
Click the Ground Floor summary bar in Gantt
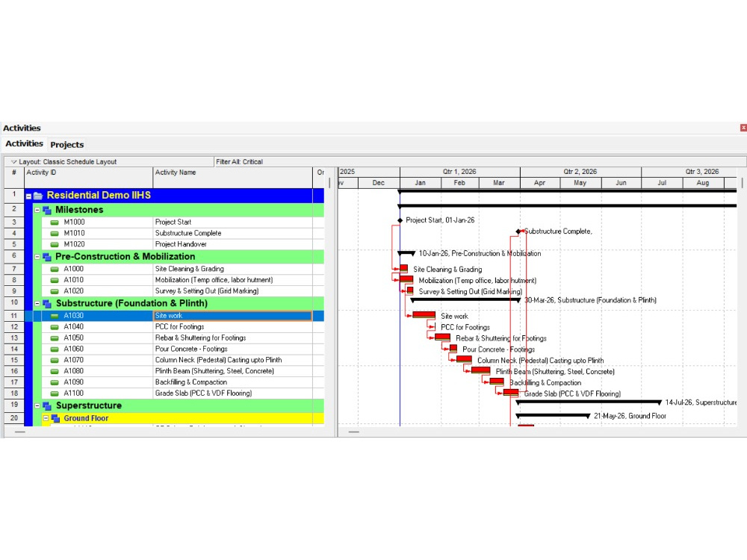(x=553, y=416)
